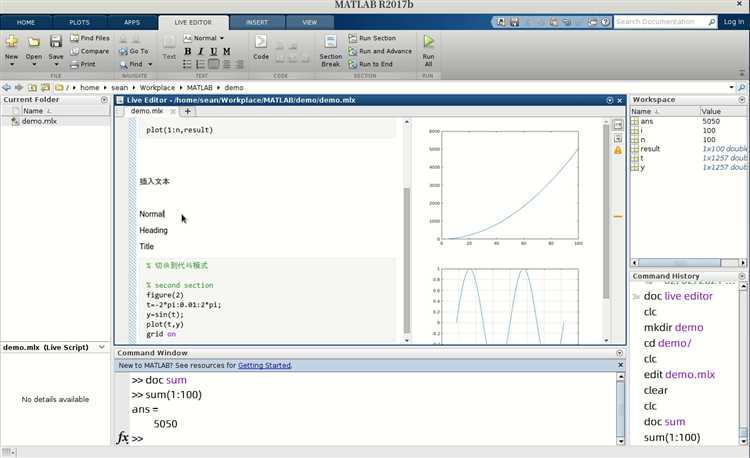Dismiss the New to MATLAB banner
Viewport: 750px width, 458px height.
(x=620, y=365)
